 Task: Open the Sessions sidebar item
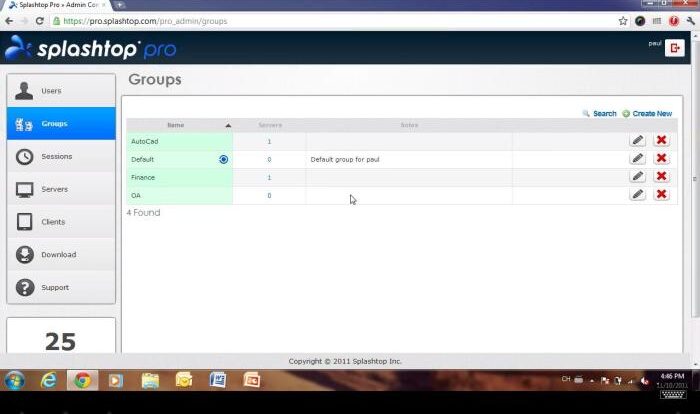click(61, 156)
